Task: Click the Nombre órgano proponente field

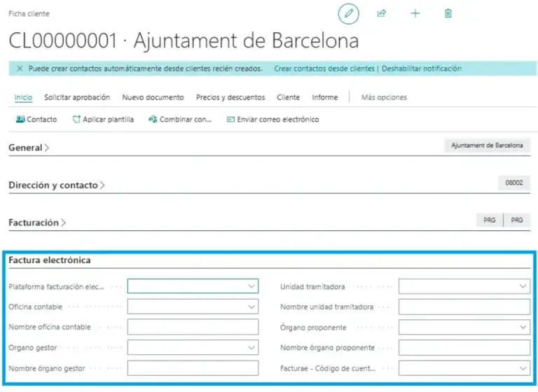Action: (464, 347)
